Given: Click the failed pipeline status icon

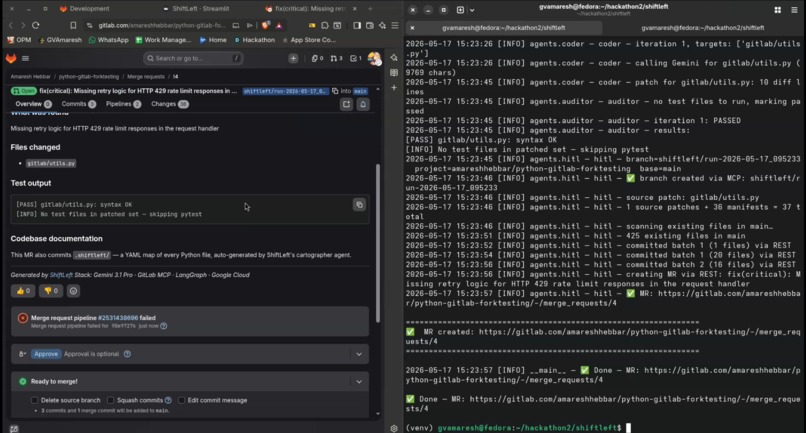Looking at the screenshot, I should click(23, 318).
